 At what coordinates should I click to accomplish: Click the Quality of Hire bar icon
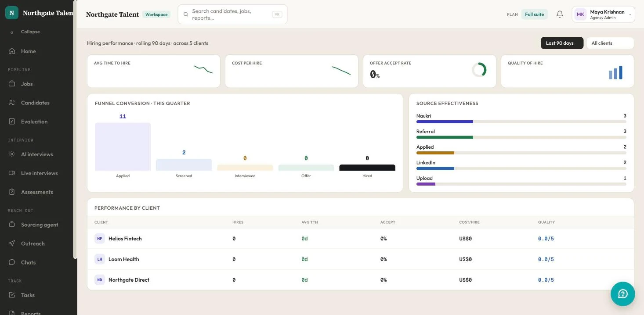616,72
